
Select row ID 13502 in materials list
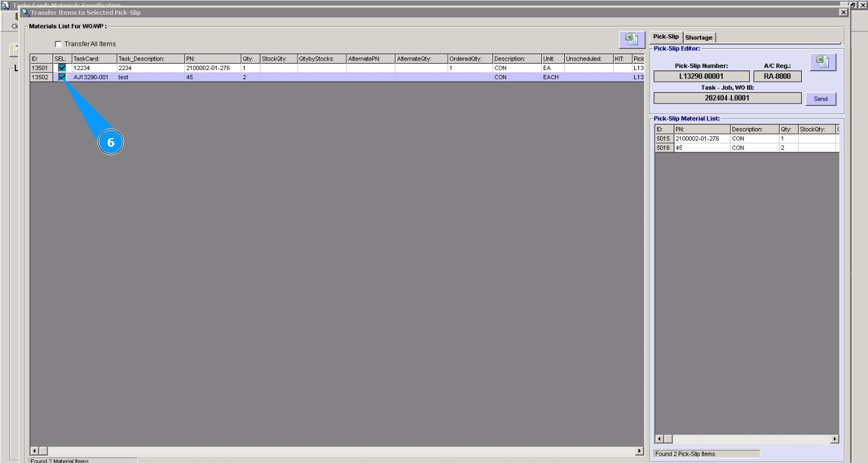tap(41, 77)
